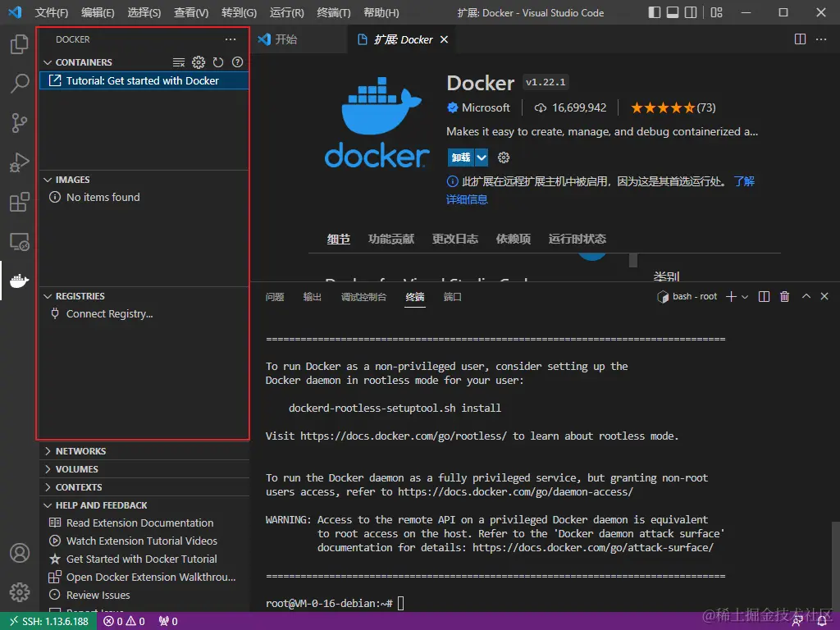The height and width of the screenshot is (630, 840).
Task: Click the Docker extension manage gear icon
Action: pos(504,157)
